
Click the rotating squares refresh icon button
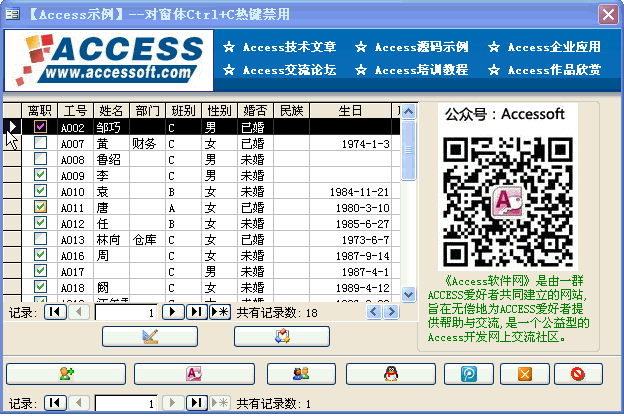(x=282, y=336)
